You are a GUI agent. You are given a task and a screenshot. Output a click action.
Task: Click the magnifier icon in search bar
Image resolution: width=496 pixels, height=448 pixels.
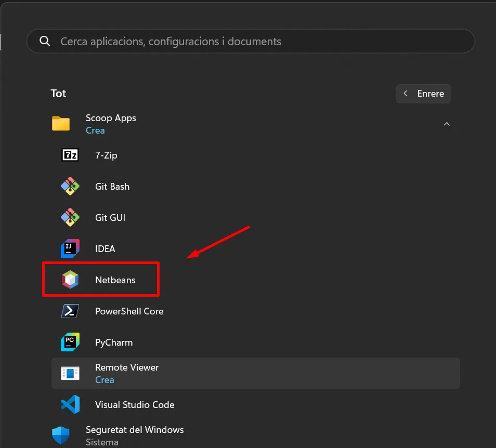pyautogui.click(x=45, y=42)
